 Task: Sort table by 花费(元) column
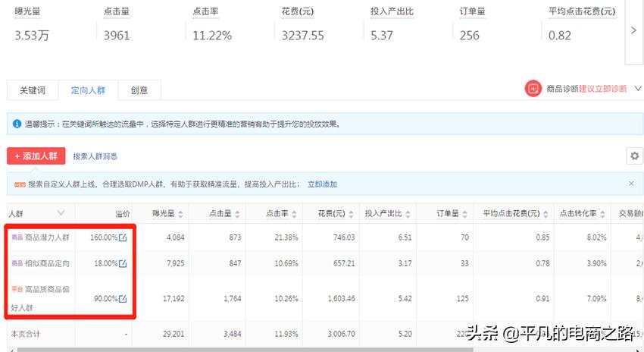click(351, 214)
